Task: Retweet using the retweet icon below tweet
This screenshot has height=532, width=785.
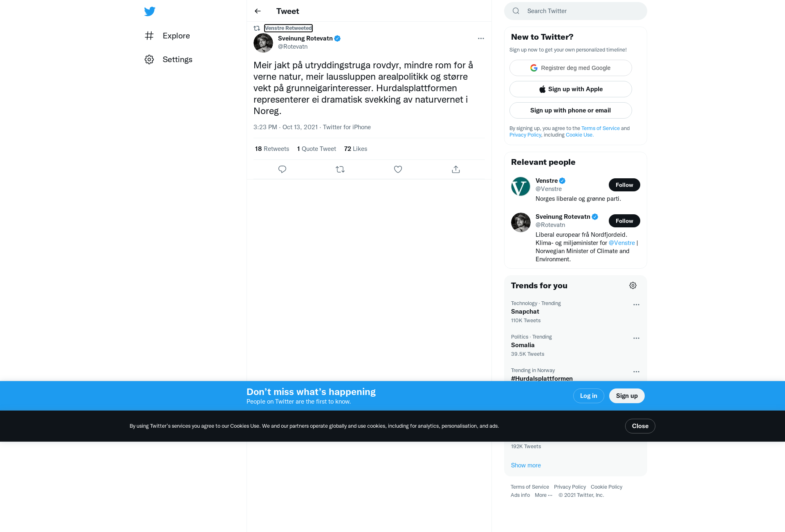Action: 340,169
